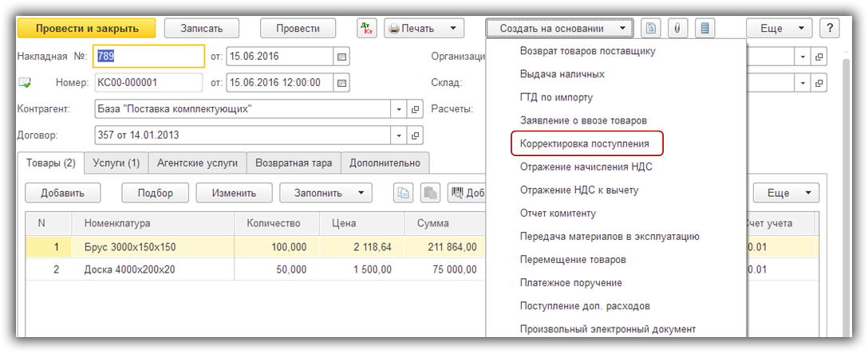Open help with the question mark button
This screenshot has height=353, width=868.
click(x=830, y=28)
